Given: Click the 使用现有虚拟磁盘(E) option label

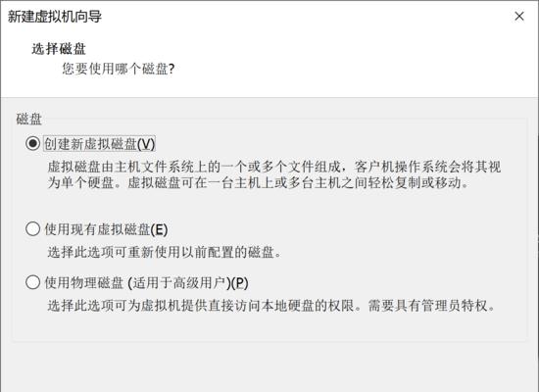Looking at the screenshot, I should 106,229.
